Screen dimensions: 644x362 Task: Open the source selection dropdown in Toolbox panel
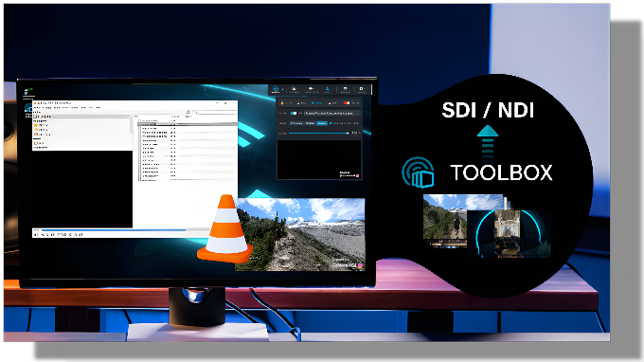click(x=331, y=113)
